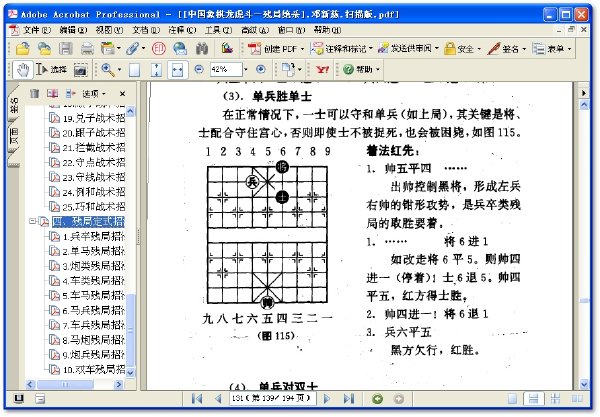This screenshot has width=600, height=417.
Task: Click the Email attachment paperclip icon
Action: 133,49
